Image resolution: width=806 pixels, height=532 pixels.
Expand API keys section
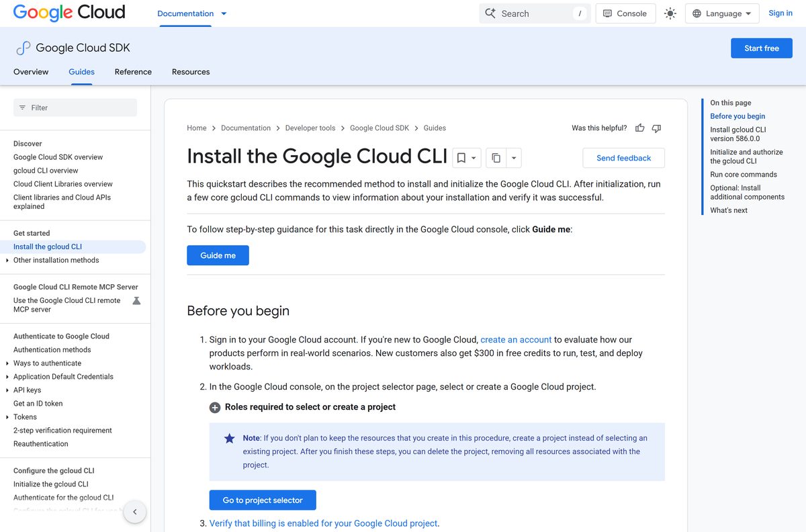(x=7, y=390)
